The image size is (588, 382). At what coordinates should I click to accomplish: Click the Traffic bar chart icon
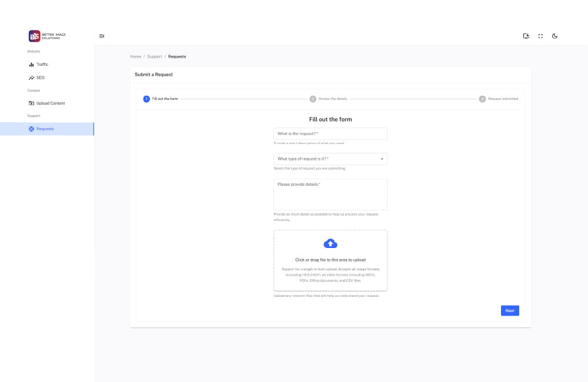pos(31,65)
